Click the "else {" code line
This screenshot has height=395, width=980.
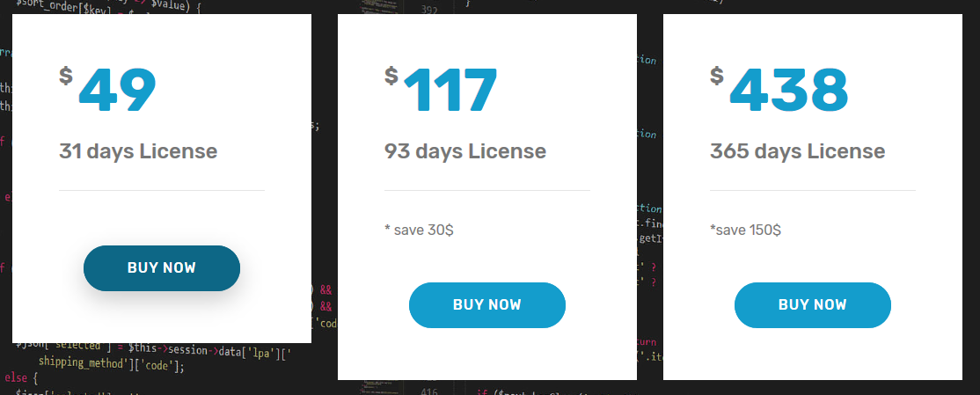(21, 378)
